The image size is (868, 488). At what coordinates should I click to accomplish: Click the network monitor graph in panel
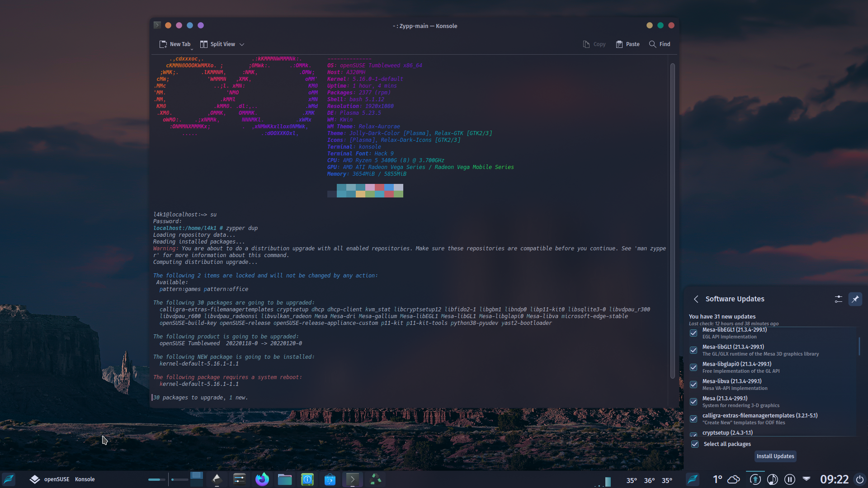point(603,481)
